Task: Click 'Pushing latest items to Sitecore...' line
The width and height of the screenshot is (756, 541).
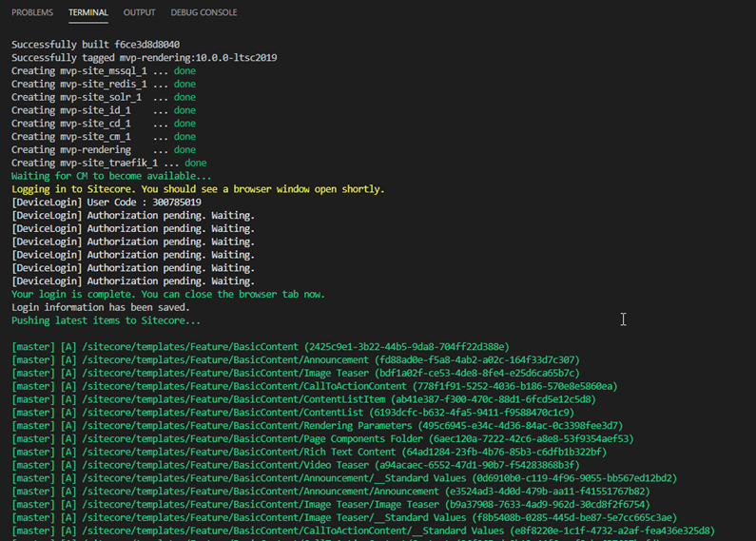Action: click(107, 320)
